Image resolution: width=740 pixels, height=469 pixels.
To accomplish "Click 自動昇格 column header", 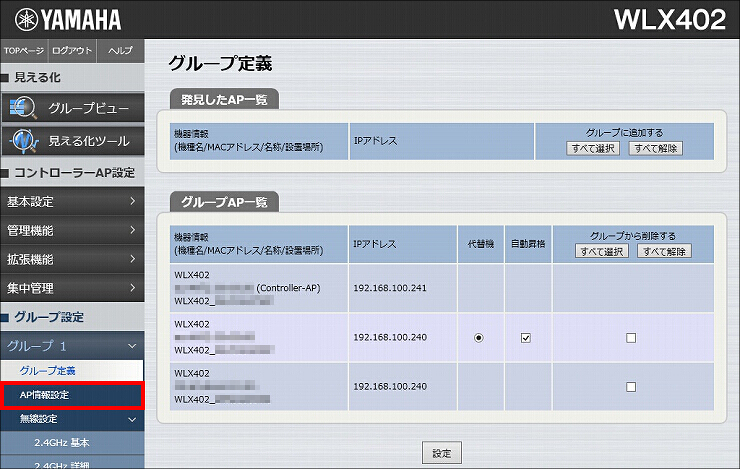I will point(528,244).
